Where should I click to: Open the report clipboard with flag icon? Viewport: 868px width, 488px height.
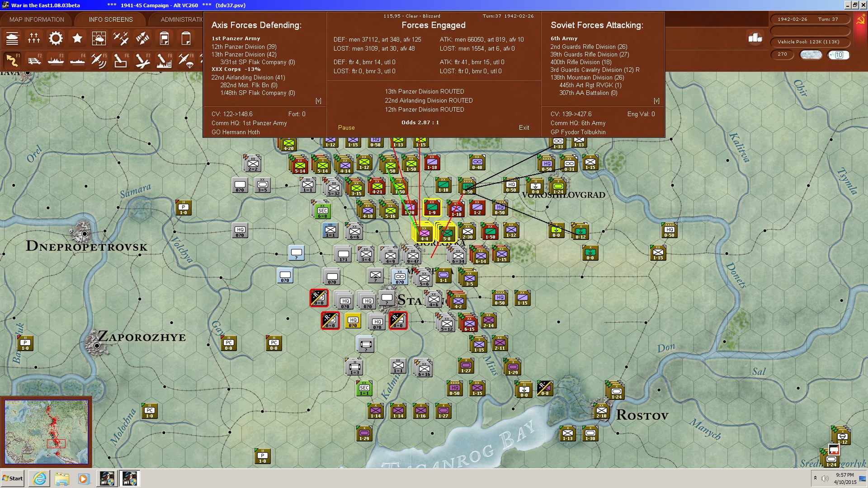164,38
